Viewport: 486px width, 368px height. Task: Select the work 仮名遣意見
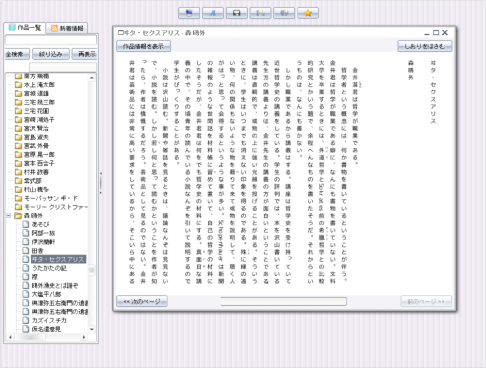pyautogui.click(x=46, y=329)
